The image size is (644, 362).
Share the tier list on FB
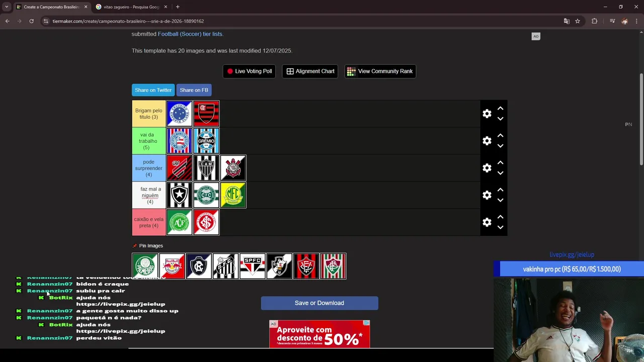click(194, 90)
